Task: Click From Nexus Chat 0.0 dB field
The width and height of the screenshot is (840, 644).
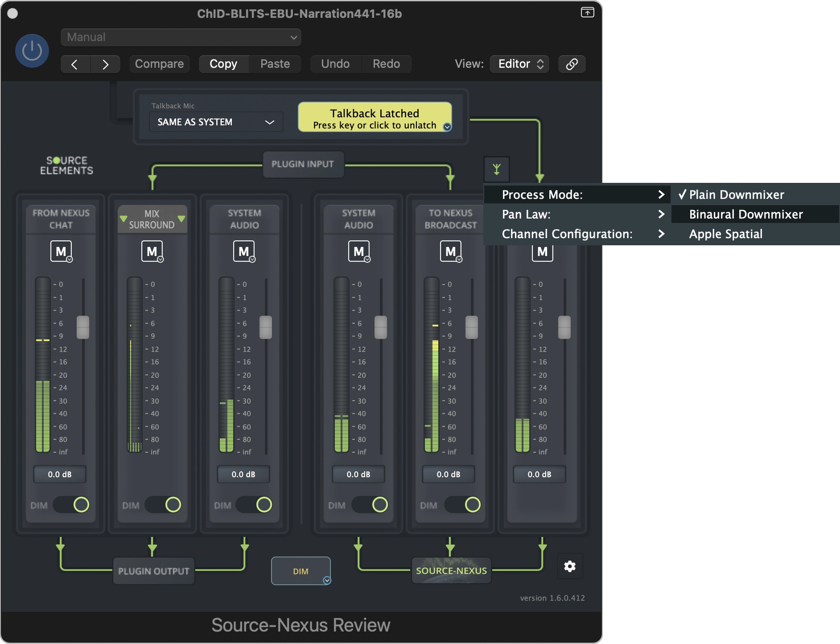Action: point(60,474)
